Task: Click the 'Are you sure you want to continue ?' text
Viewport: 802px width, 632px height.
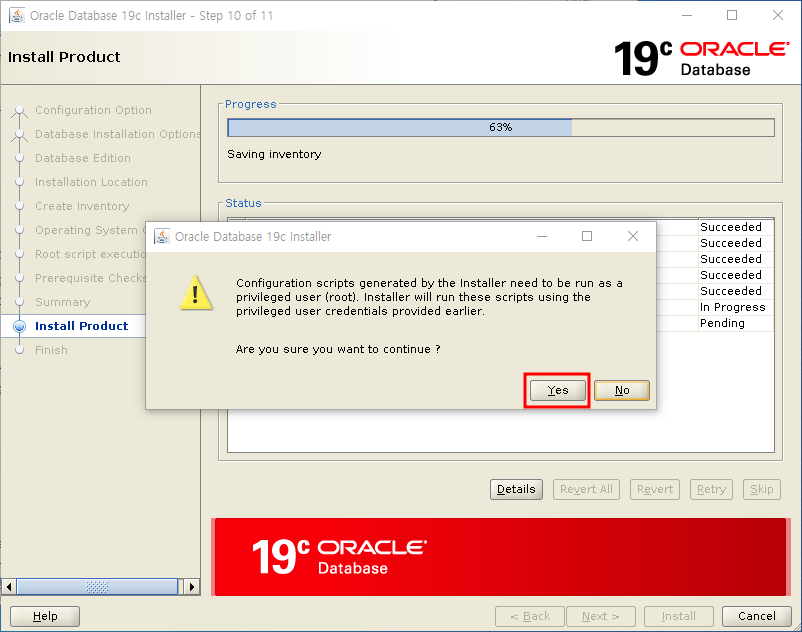Action: point(338,349)
